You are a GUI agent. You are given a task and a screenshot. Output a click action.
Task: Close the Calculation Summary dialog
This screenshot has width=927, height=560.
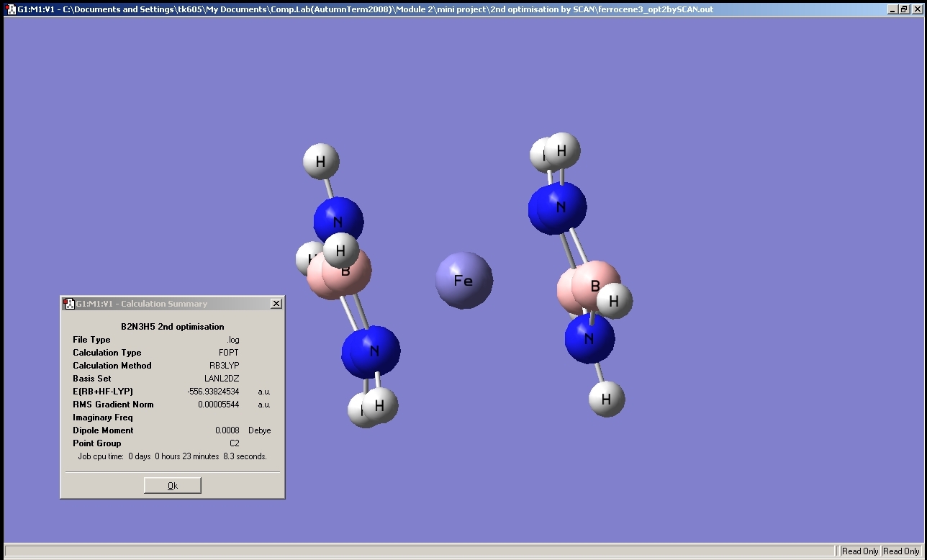pos(276,304)
